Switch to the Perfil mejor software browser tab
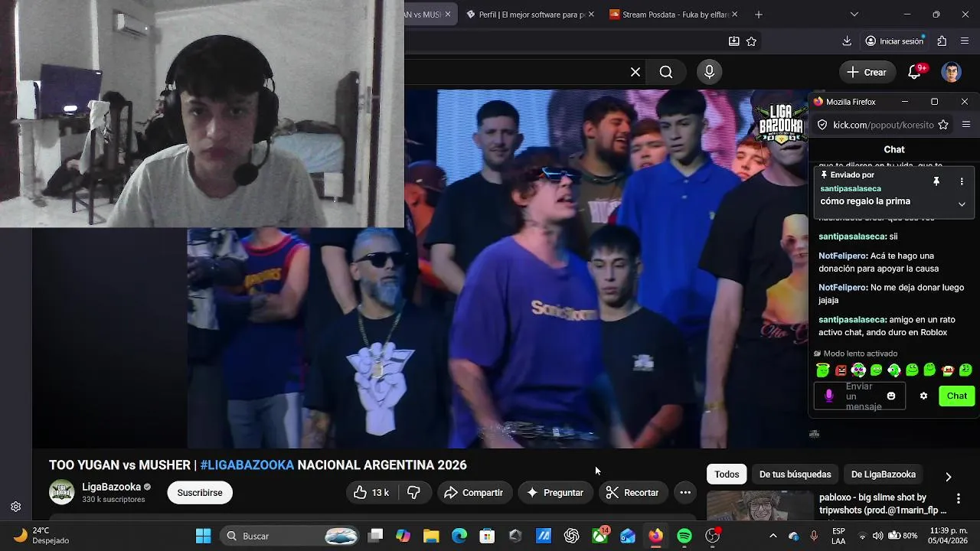980x551 pixels. [x=526, y=15]
